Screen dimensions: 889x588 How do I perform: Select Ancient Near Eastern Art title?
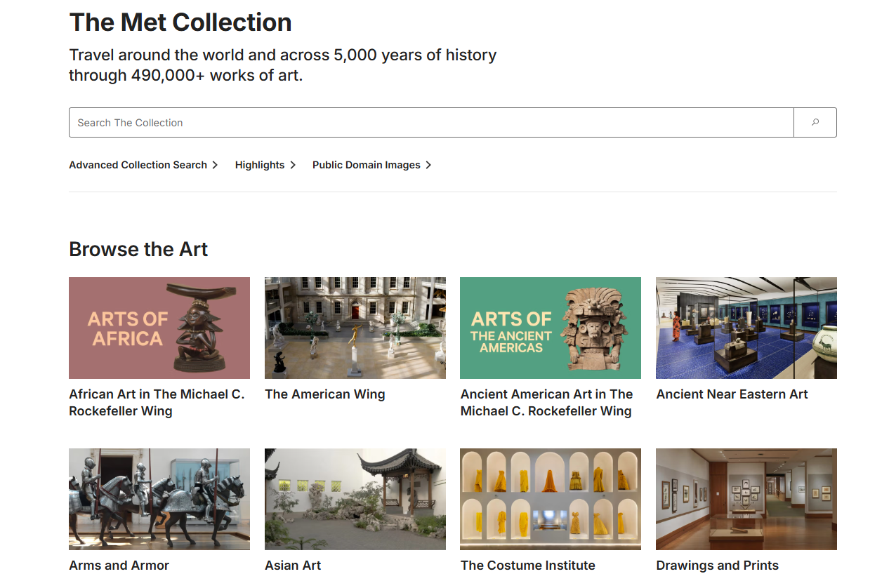[732, 394]
